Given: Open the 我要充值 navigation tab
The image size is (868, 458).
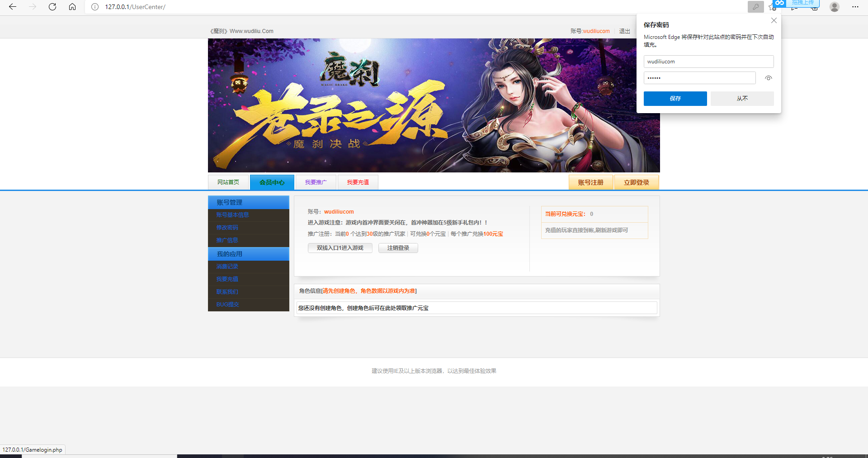Looking at the screenshot, I should tap(358, 182).
